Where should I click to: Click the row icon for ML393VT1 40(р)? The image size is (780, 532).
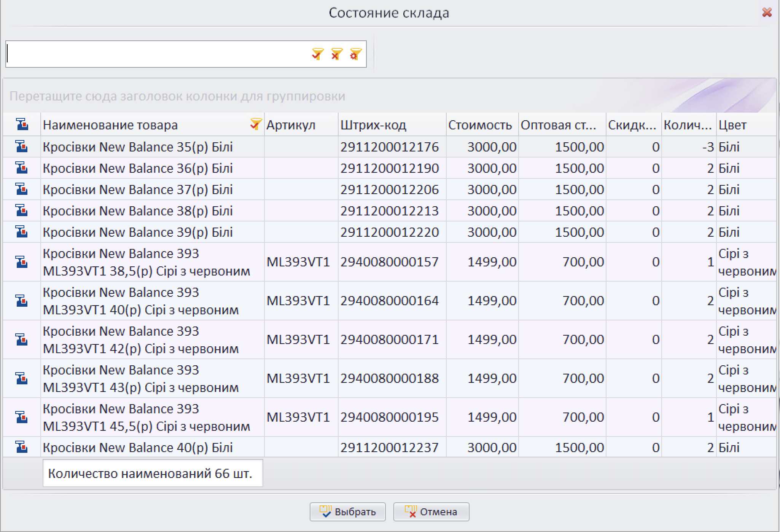[22, 301]
